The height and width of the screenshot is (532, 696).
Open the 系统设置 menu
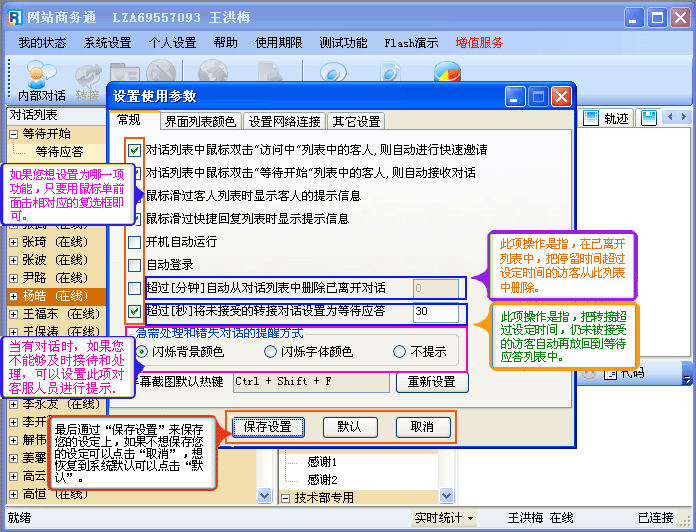pos(107,43)
